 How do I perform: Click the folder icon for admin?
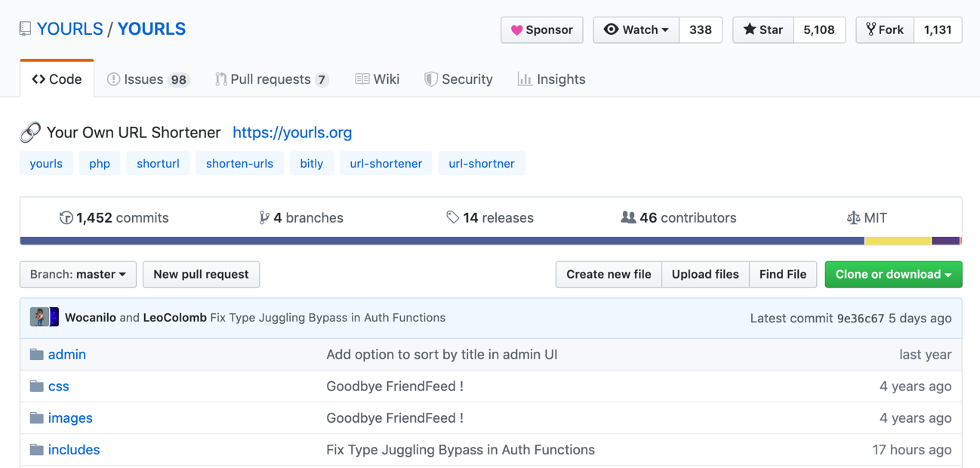coord(36,354)
